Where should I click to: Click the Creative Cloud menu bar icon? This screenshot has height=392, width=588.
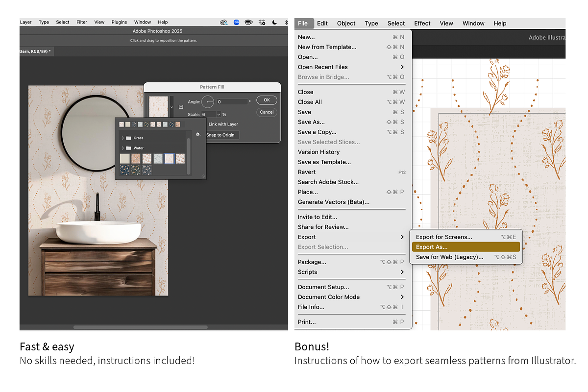224,22
